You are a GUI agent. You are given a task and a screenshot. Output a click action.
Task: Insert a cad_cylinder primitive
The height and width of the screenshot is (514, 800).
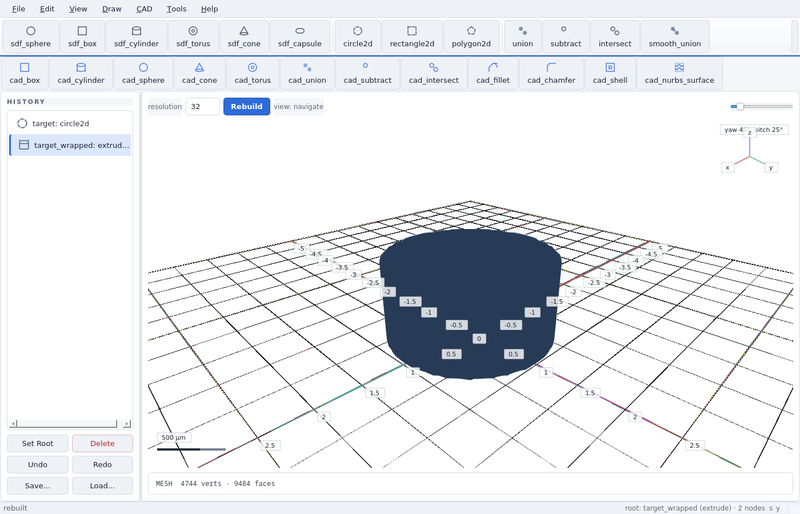click(x=81, y=74)
